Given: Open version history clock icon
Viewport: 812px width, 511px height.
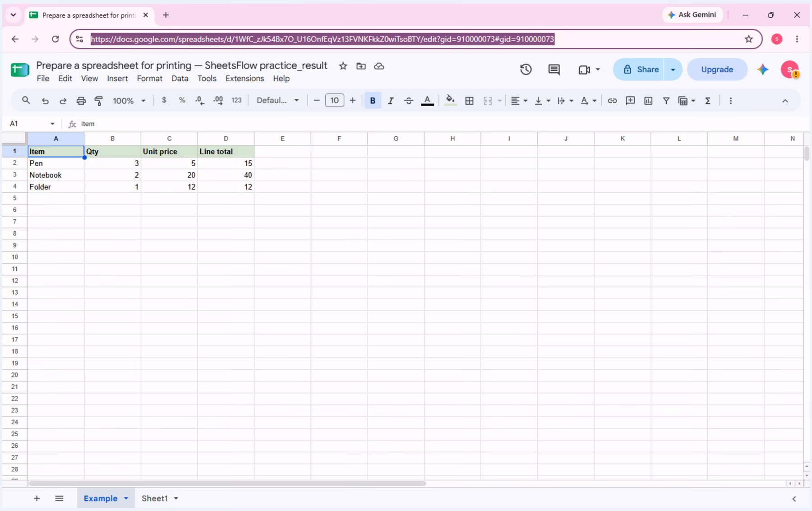Looking at the screenshot, I should click(526, 70).
